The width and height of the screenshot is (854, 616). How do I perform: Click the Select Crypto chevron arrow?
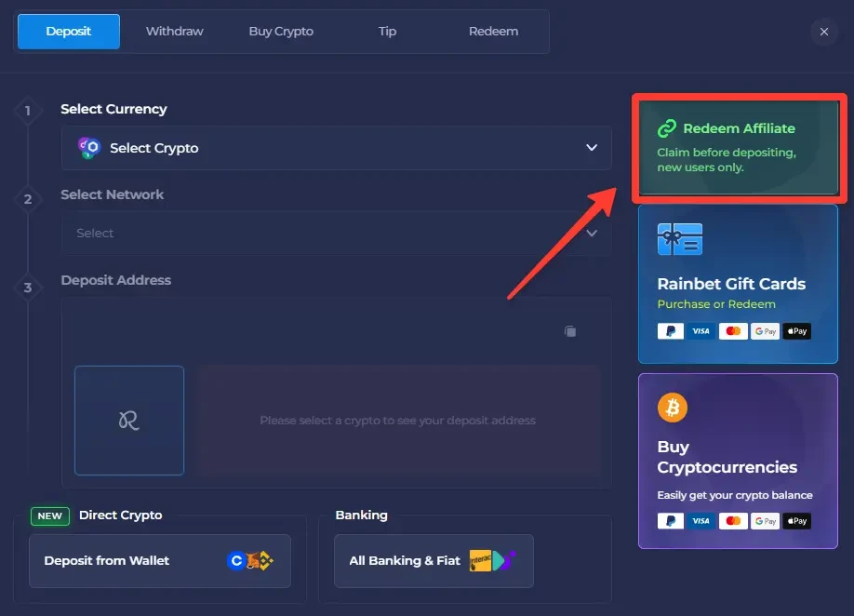click(x=592, y=148)
